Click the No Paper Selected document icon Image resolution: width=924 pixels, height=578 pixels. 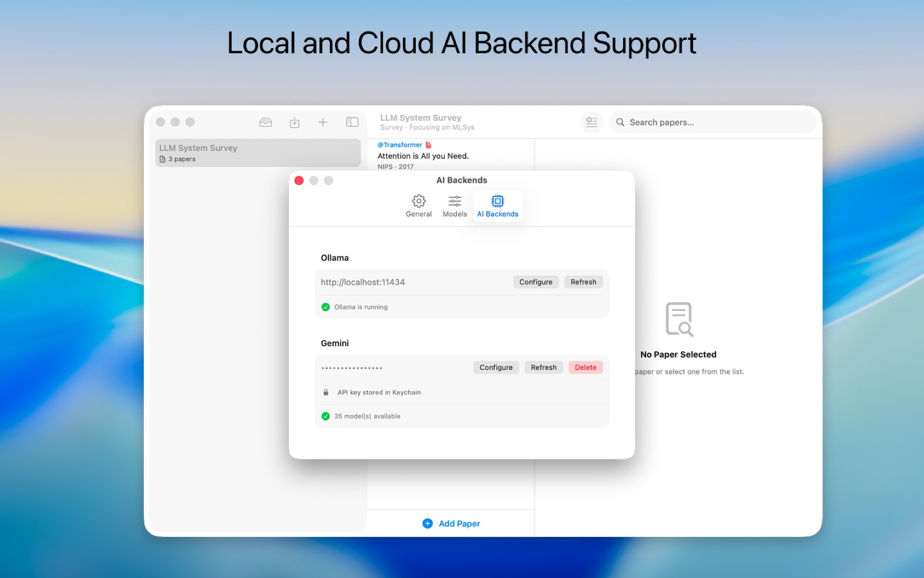[x=679, y=319]
